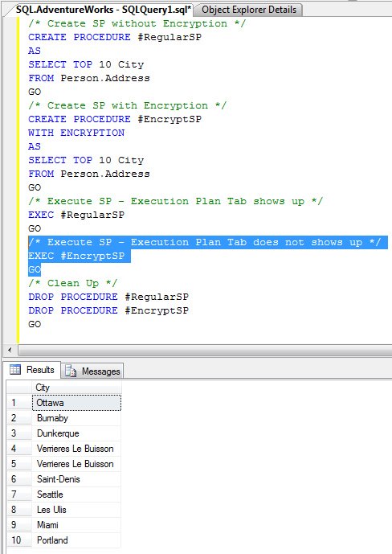Select the Miami cell
This screenshot has width=392, height=554.
76,525
